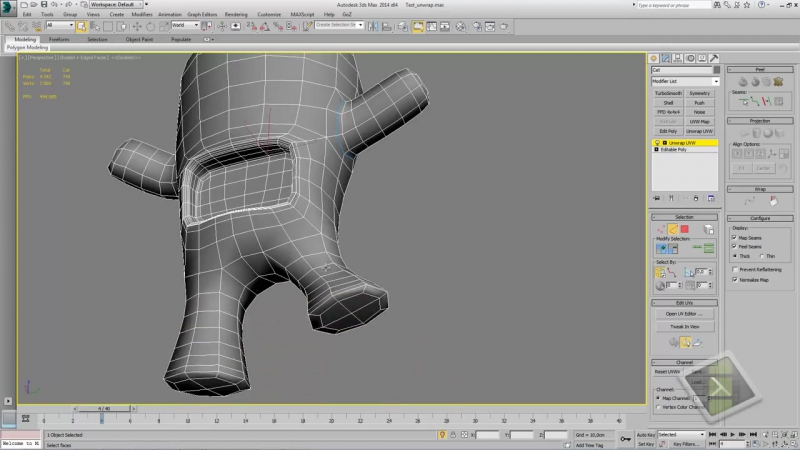Disable the Map Seams checkbox
Image resolution: width=800 pixels, height=450 pixels.
[735, 237]
